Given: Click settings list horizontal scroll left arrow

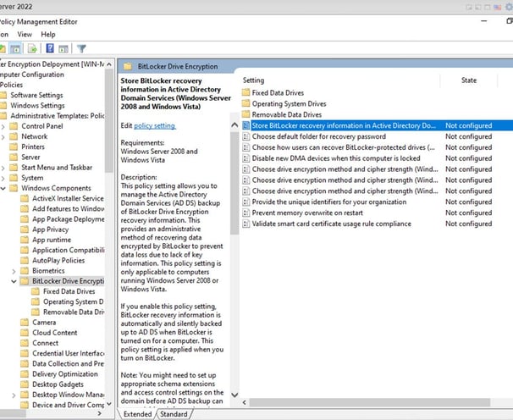Looking at the screenshot, I should [x=244, y=402].
